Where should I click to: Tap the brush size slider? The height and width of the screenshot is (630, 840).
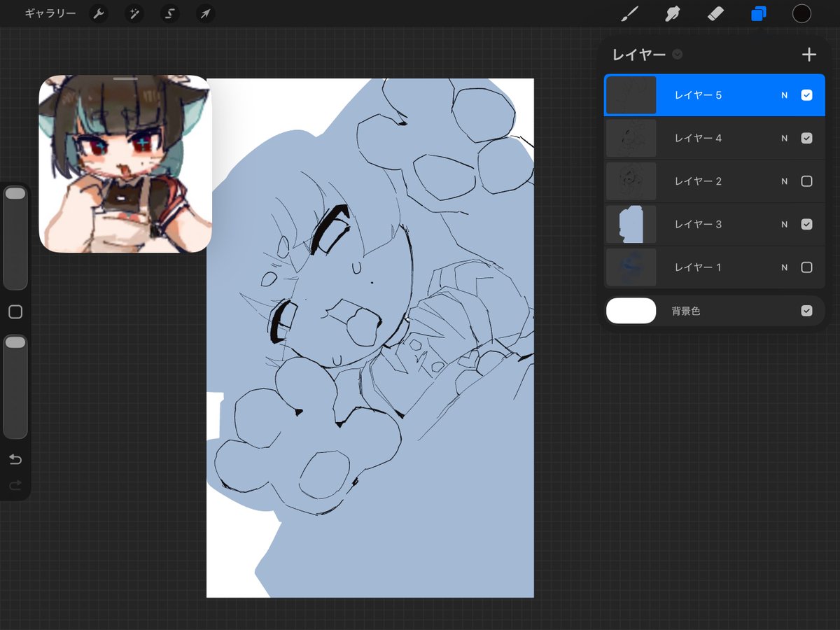[15, 237]
